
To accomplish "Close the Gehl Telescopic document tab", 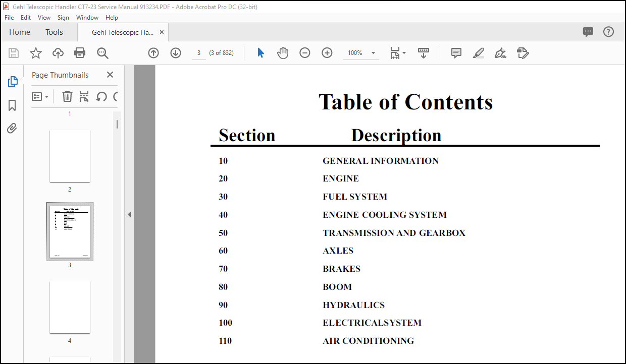I will click(162, 32).
